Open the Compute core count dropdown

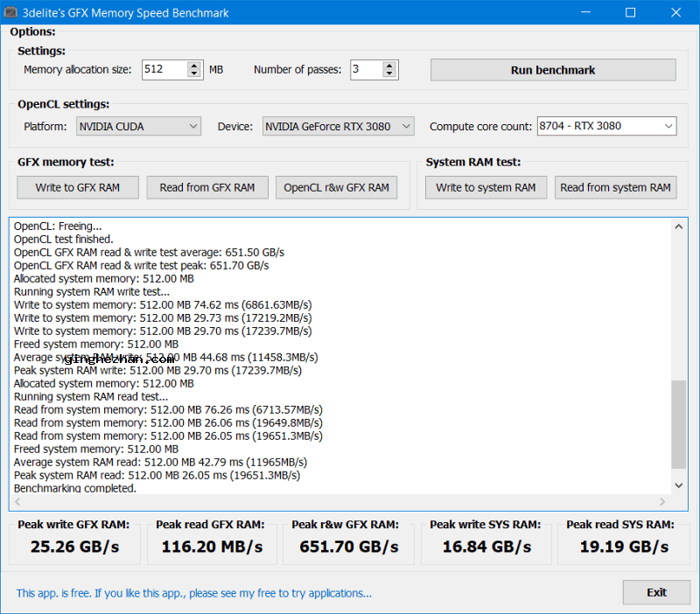pos(606,127)
